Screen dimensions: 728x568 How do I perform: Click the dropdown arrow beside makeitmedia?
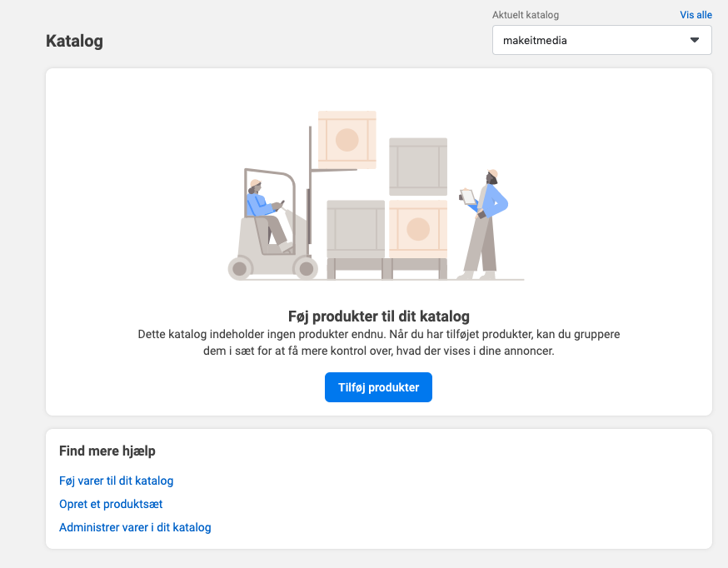click(695, 40)
